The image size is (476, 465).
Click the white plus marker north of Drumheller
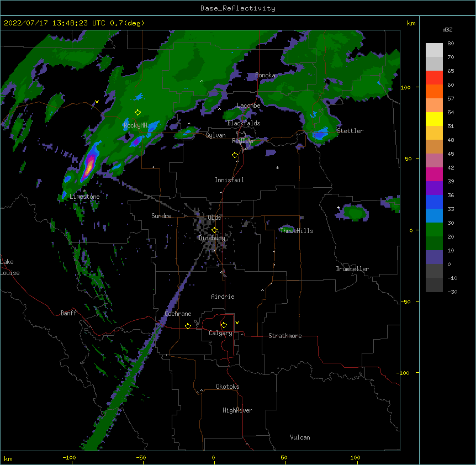[x=338, y=208]
